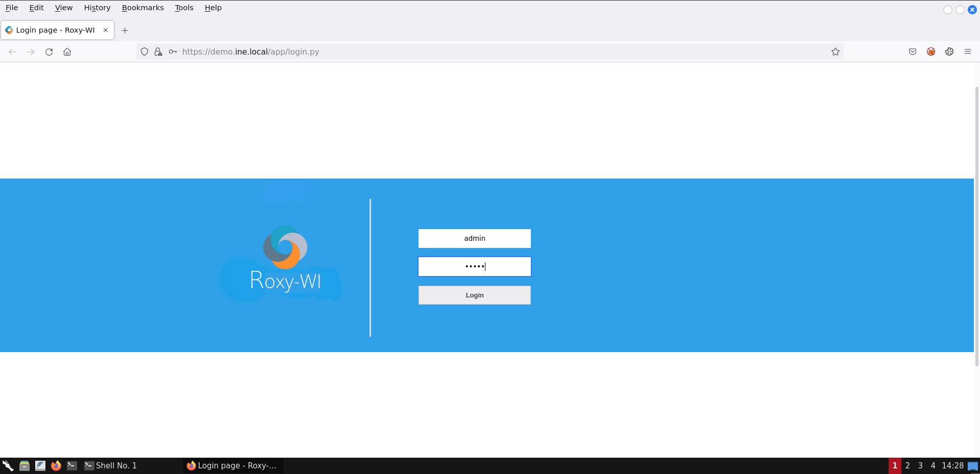Open the Firefox application menu
980x474 pixels.
(x=968, y=52)
